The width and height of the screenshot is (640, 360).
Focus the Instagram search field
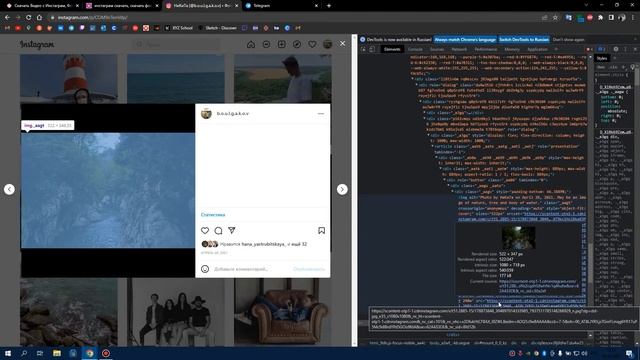[x=176, y=44]
